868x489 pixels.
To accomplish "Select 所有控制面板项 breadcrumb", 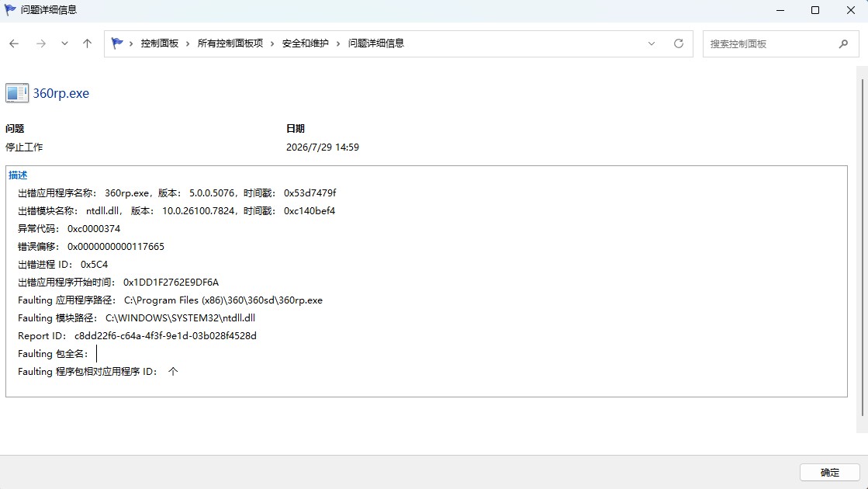I will point(230,43).
